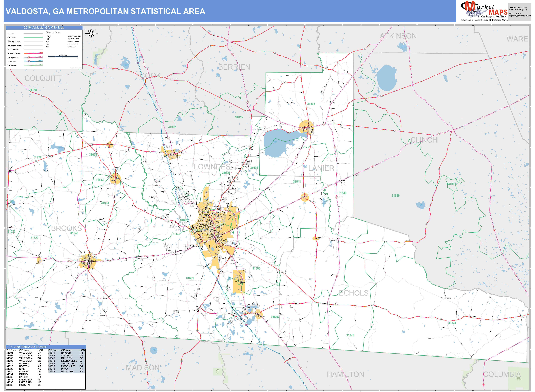Select the Toll Roads green line symbol
535x392 pixels.
pyautogui.click(x=33, y=65)
